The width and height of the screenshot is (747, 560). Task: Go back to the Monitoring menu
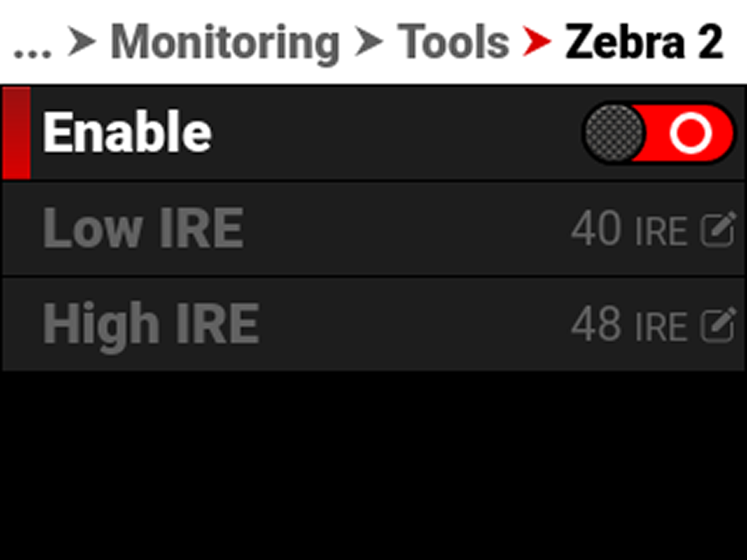click(x=225, y=42)
